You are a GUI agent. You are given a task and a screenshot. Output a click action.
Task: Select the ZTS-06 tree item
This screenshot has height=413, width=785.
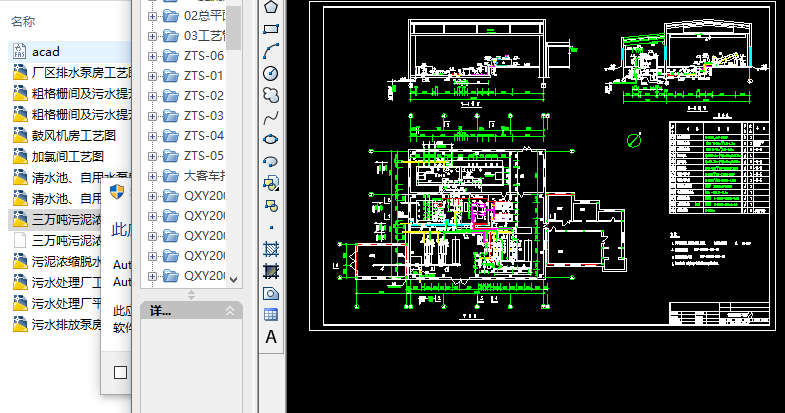click(204, 56)
